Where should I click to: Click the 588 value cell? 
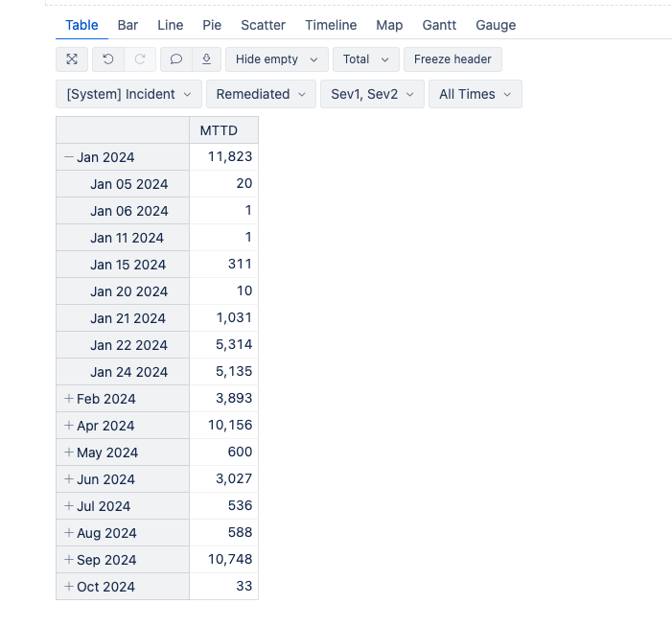click(223, 532)
